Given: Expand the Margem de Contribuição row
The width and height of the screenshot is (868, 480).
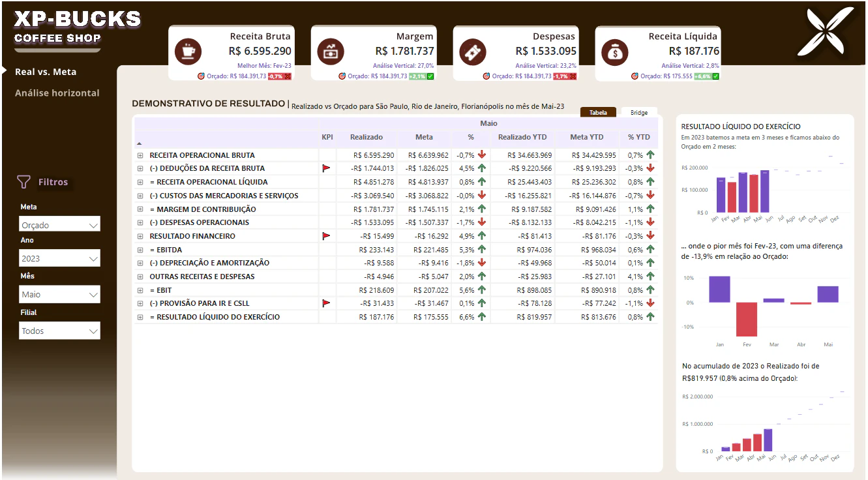Looking at the screenshot, I should pyautogui.click(x=140, y=209).
